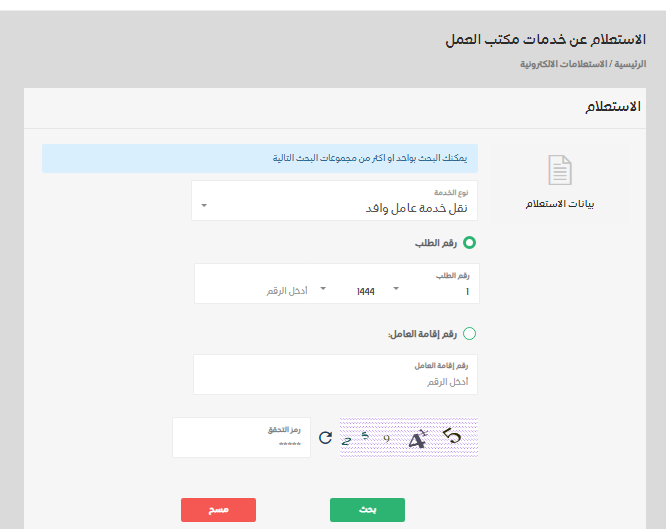Screen dimensions: 666x529
Task: Select the رقم إقامة العامل radio option
Action: coord(469,334)
